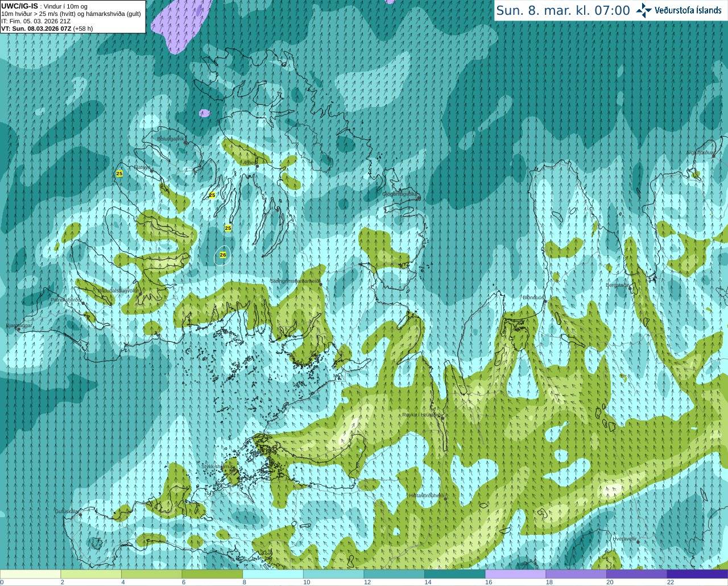Image resolution: width=728 pixels, height=586 pixels.
Task: Click the 12–14 m/s teal legend swatch
Action: click(x=394, y=574)
